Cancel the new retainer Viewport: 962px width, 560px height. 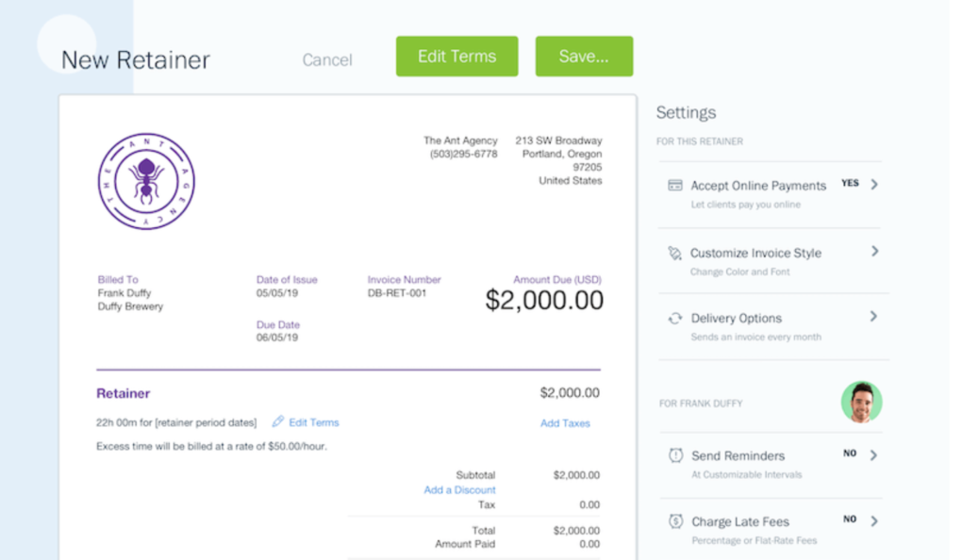click(x=327, y=59)
